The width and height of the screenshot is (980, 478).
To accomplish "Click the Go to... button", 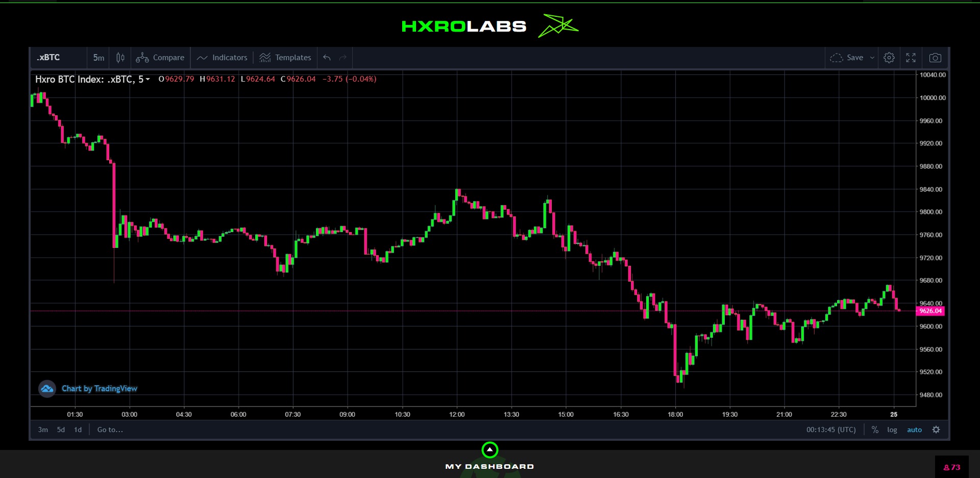I will [110, 430].
